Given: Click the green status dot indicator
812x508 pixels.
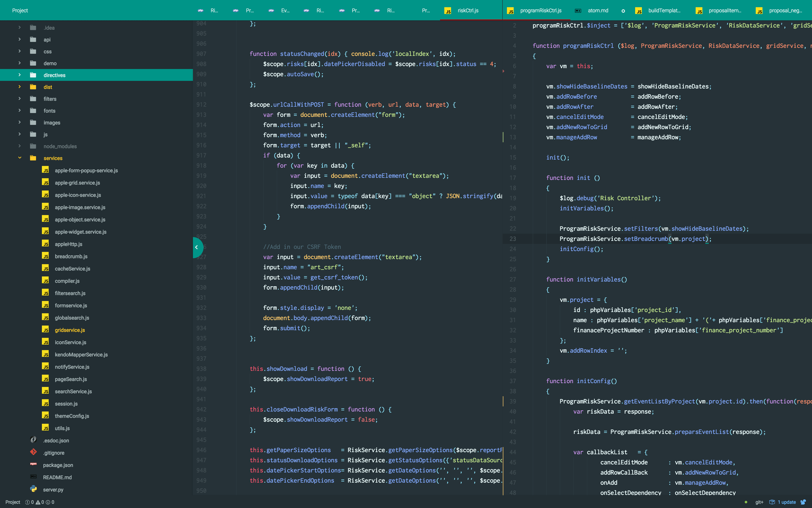Looking at the screenshot, I should [746, 502].
